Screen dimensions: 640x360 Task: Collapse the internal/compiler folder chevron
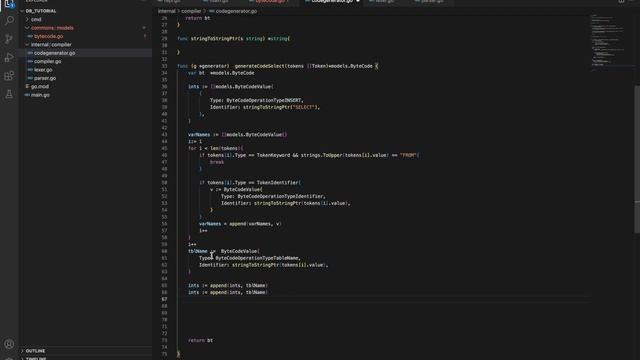(27, 44)
